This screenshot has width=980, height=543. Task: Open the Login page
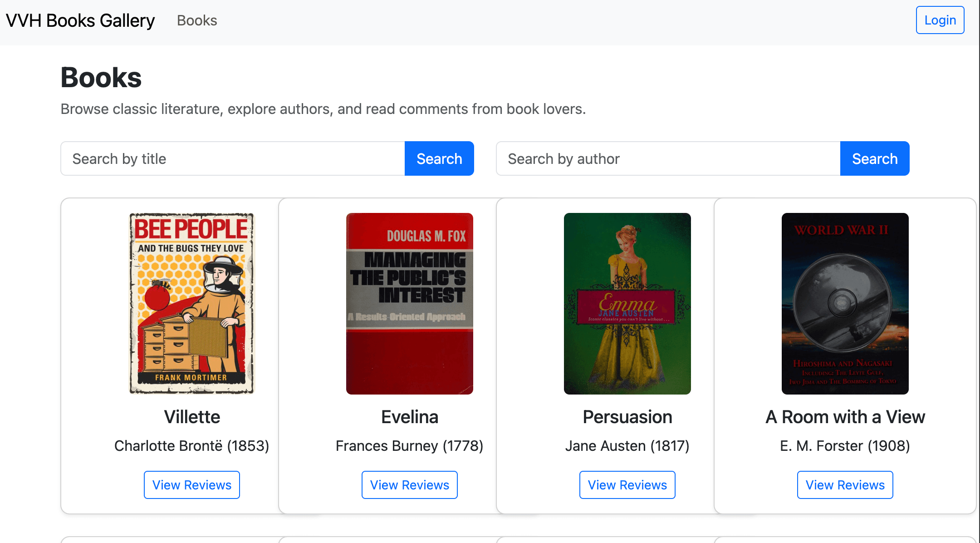click(940, 20)
